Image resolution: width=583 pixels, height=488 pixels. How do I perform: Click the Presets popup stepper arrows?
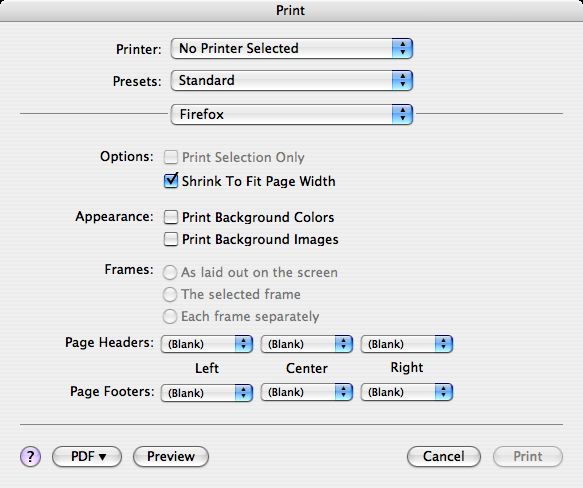(x=402, y=80)
